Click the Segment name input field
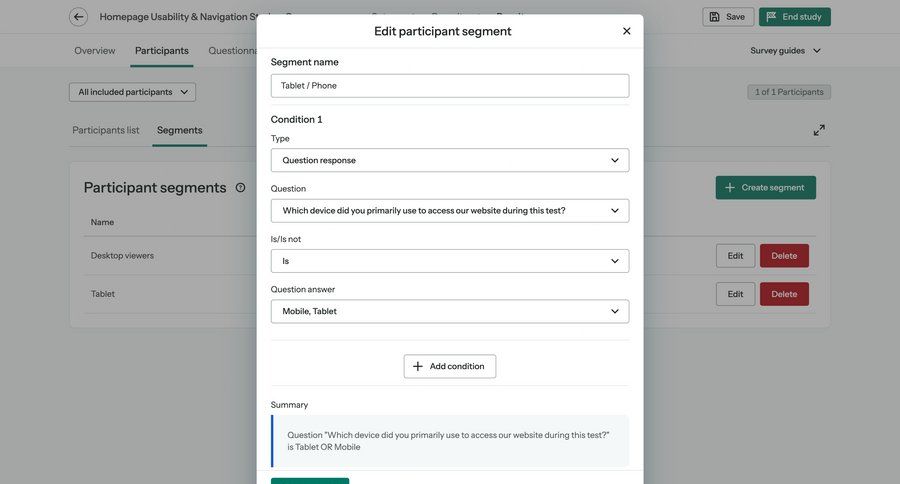The height and width of the screenshot is (484, 900). pos(449,86)
